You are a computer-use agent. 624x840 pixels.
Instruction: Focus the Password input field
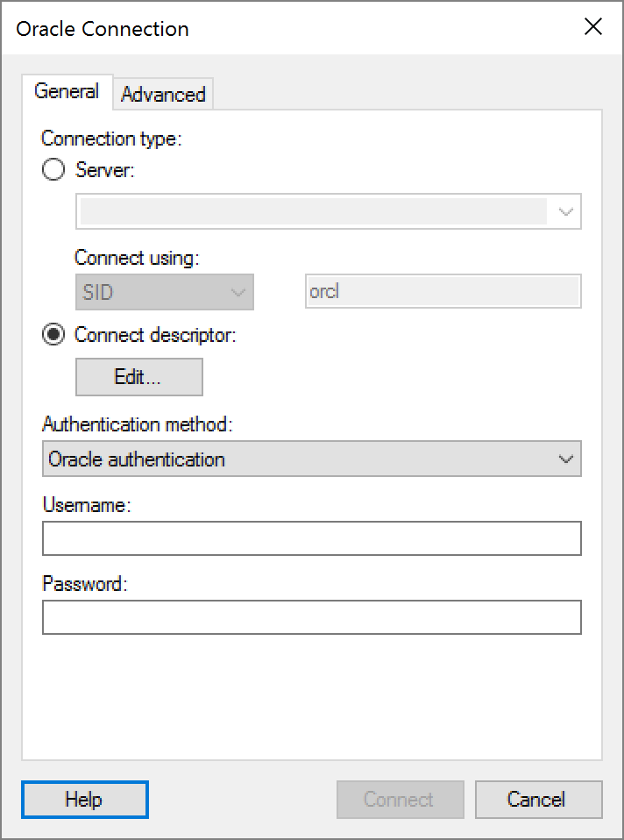pyautogui.click(x=312, y=617)
